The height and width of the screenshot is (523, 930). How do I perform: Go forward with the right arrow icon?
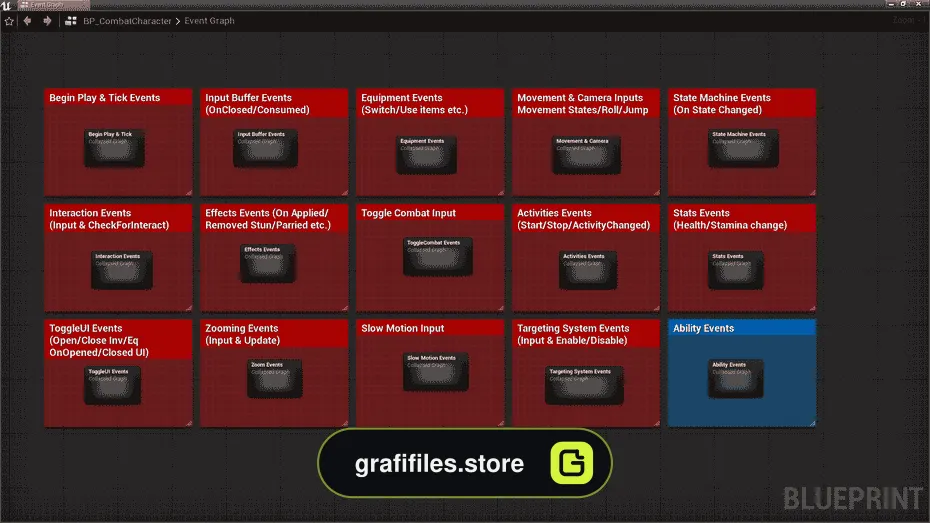coord(47,21)
